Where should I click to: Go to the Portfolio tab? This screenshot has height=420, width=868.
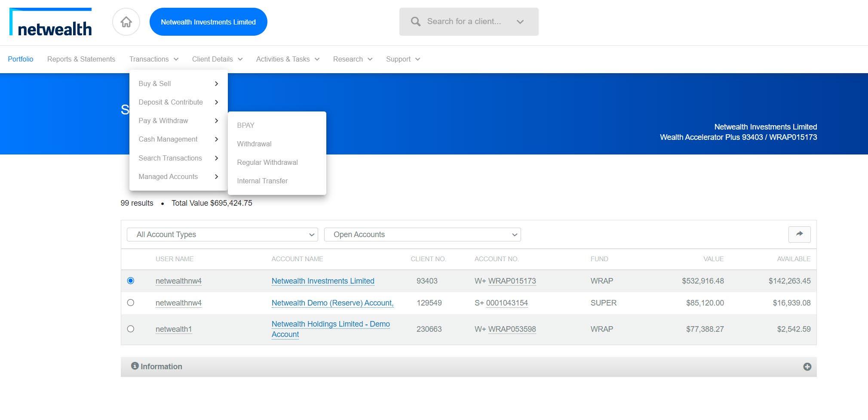(21, 59)
